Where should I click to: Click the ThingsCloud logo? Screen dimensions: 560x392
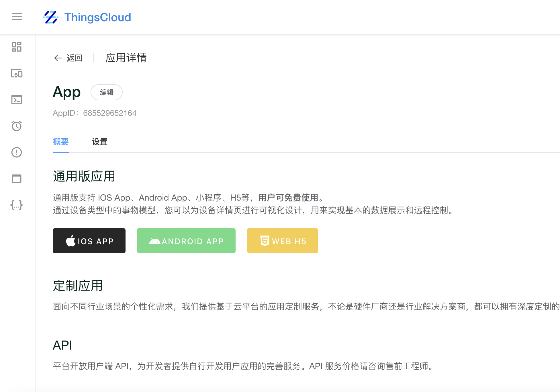point(87,17)
